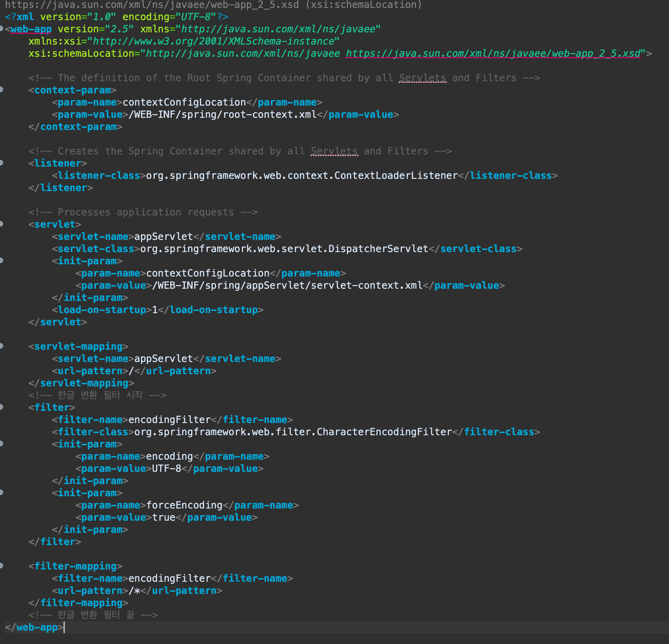Click the closing web-app tag on last line
669x644 pixels.
click(x=37, y=627)
